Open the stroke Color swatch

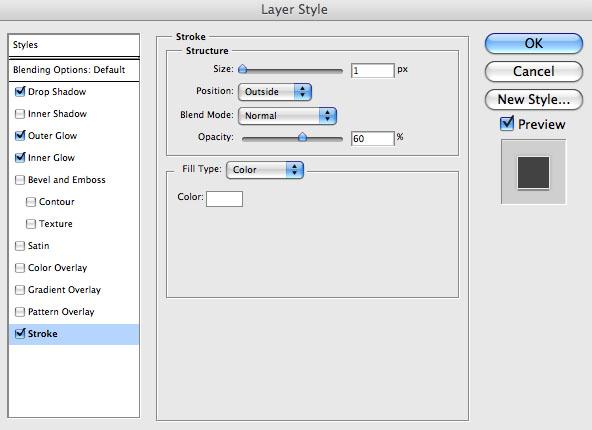pyautogui.click(x=224, y=199)
